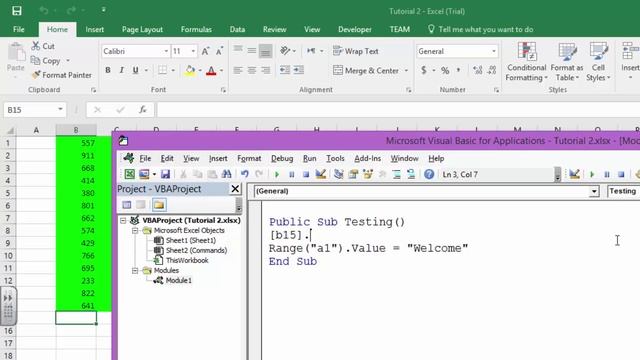Click the Increase Font Size icon
The height and width of the screenshot is (360, 640).
(x=205, y=51)
